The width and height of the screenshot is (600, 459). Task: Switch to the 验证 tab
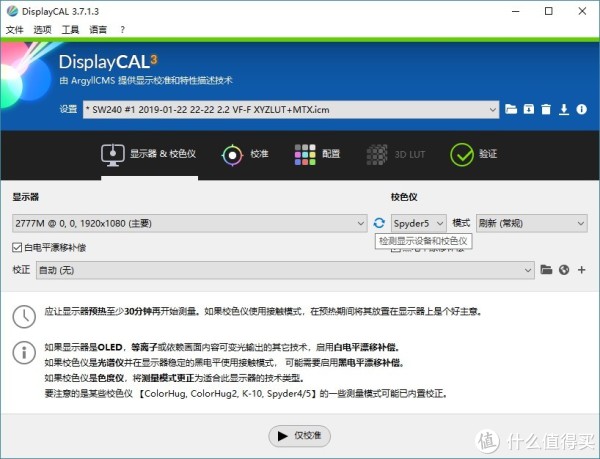474,155
